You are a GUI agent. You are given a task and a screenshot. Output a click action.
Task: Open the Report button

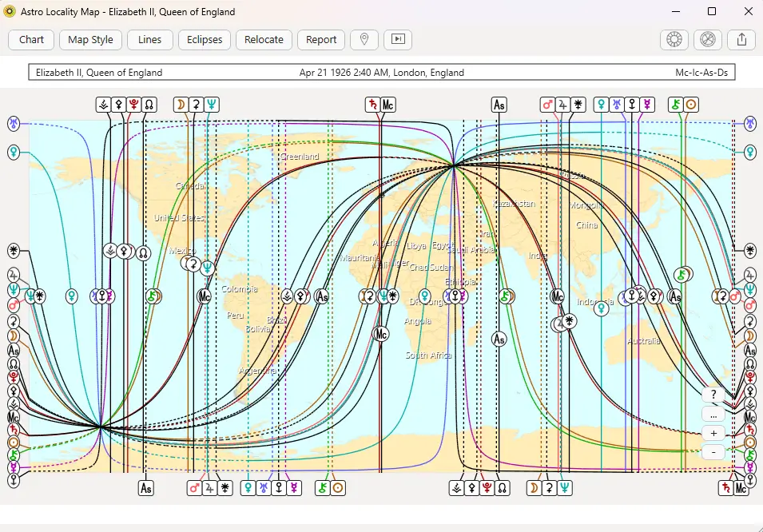point(321,39)
